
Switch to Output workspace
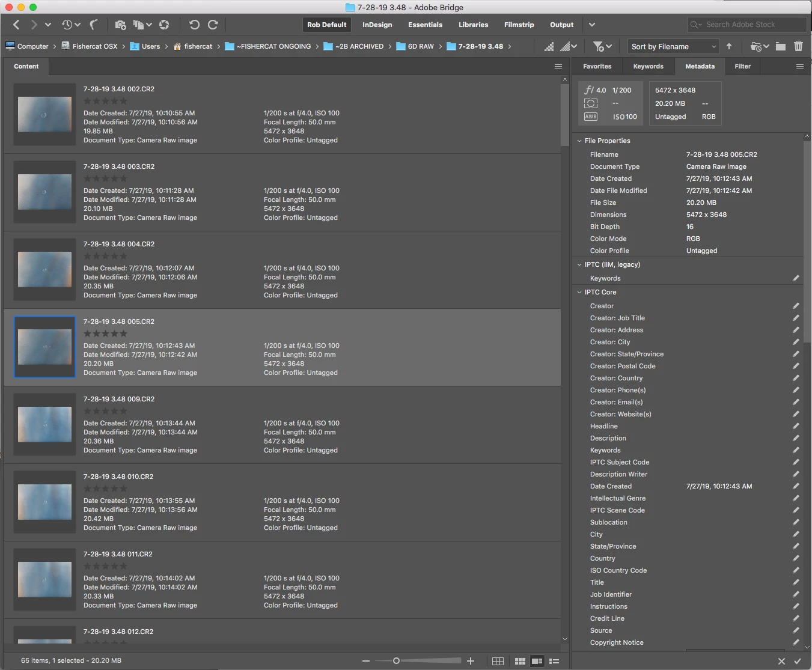click(x=561, y=25)
